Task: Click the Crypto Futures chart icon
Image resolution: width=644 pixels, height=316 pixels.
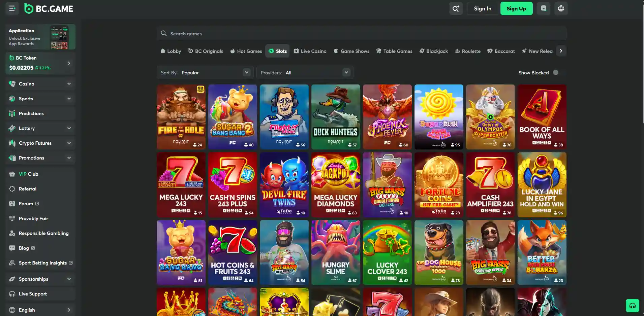Action: [12, 143]
